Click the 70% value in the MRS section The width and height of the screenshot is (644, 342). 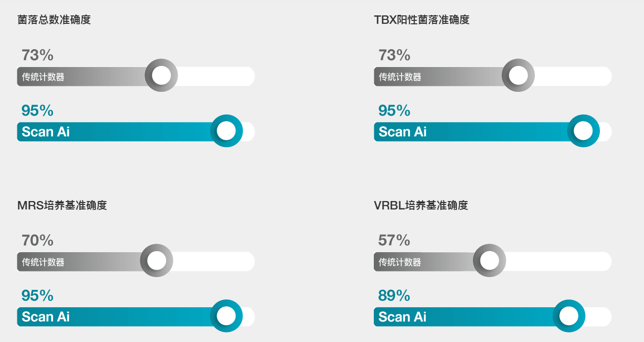click(x=37, y=241)
